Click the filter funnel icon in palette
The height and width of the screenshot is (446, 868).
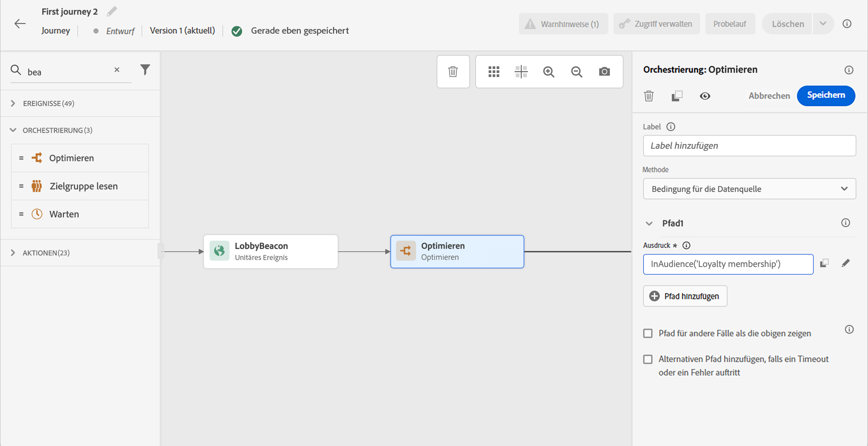coord(145,70)
